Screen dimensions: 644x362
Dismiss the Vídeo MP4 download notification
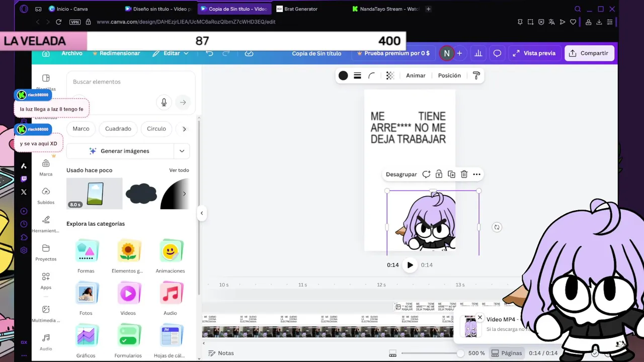pyautogui.click(x=479, y=318)
